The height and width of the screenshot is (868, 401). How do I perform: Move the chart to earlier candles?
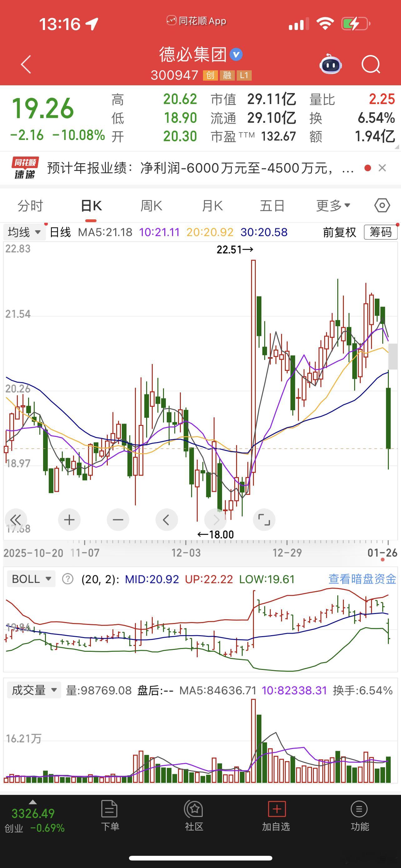[x=166, y=520]
